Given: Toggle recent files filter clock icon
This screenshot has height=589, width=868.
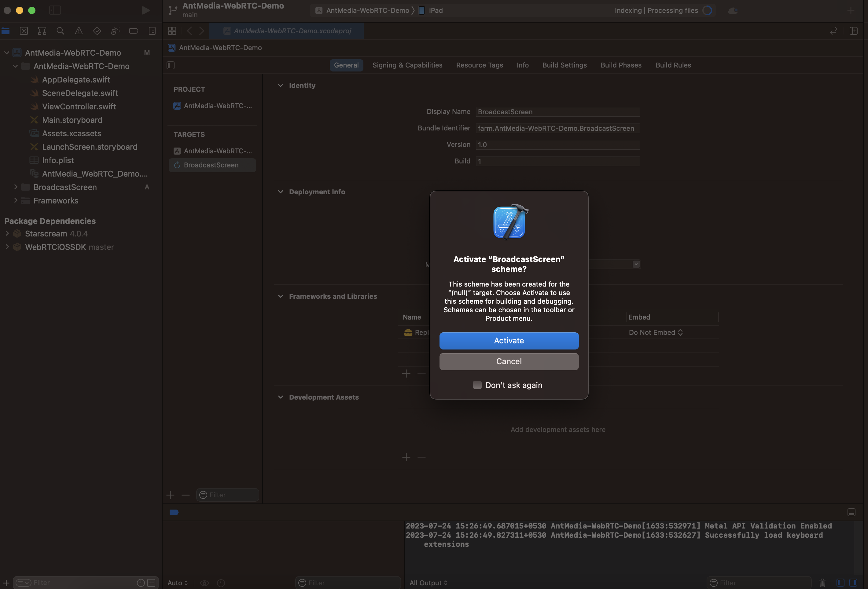Looking at the screenshot, I should 141,583.
